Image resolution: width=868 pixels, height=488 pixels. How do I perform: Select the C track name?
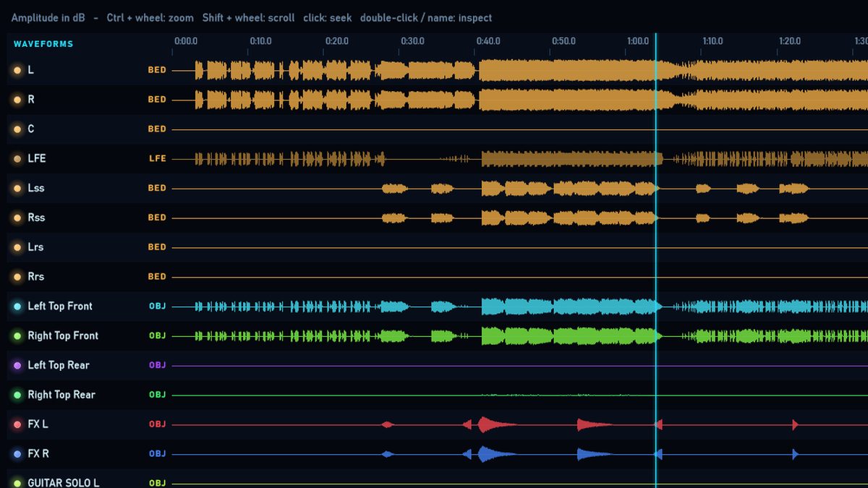[x=31, y=129]
